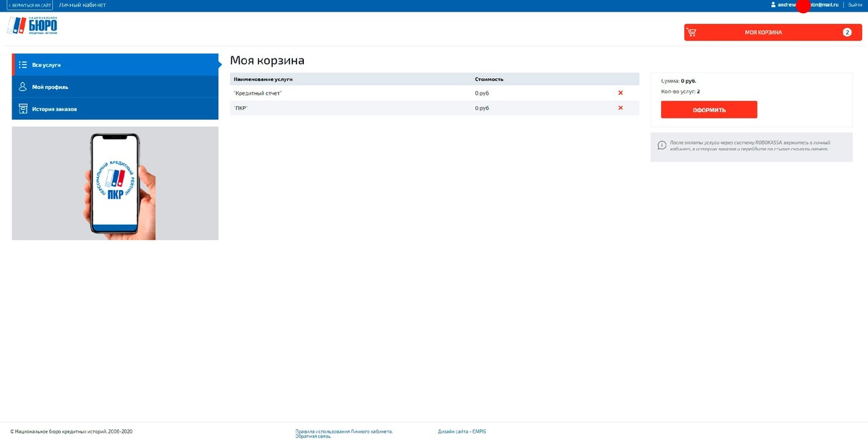Viewport: 868px width, 448px height.
Task: Open the Моя корзина button
Action: (773, 33)
